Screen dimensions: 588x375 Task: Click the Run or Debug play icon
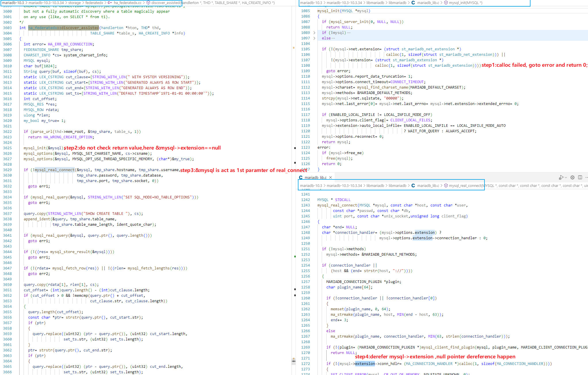(561, 177)
